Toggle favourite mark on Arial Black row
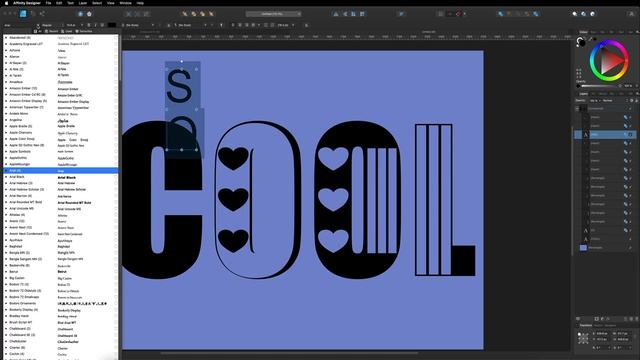This screenshot has width=640, height=360. click(116, 177)
